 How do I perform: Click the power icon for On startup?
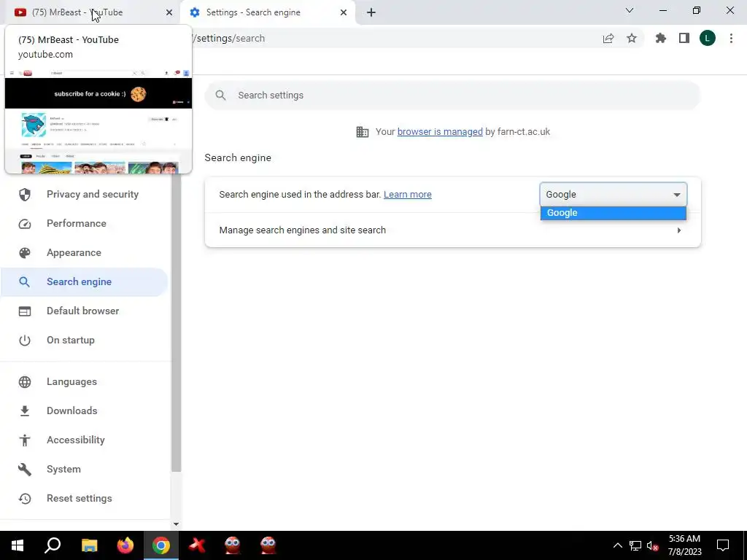tap(24, 340)
